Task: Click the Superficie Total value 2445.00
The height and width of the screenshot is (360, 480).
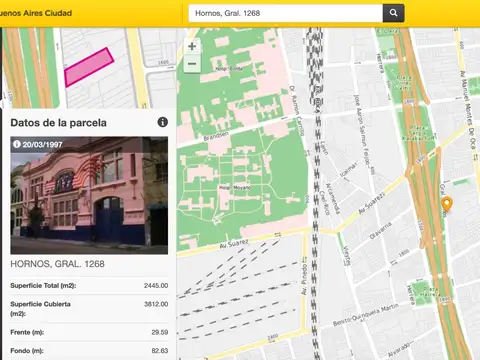Action: point(156,286)
